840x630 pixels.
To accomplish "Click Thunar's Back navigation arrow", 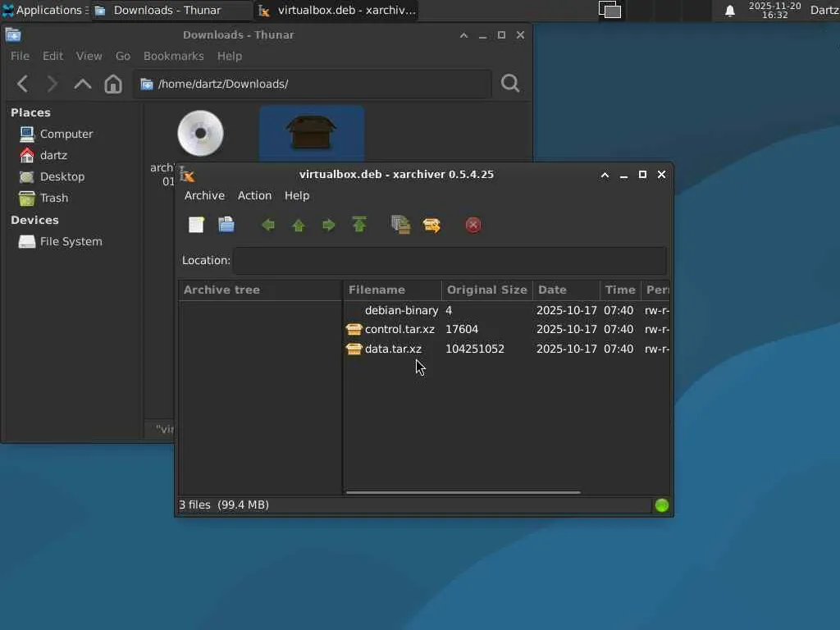I will pyautogui.click(x=22, y=84).
